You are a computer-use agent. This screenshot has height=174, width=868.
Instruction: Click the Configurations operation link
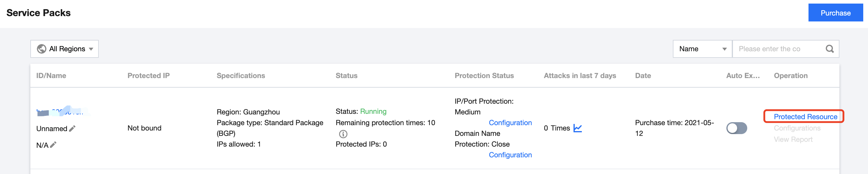click(x=797, y=128)
